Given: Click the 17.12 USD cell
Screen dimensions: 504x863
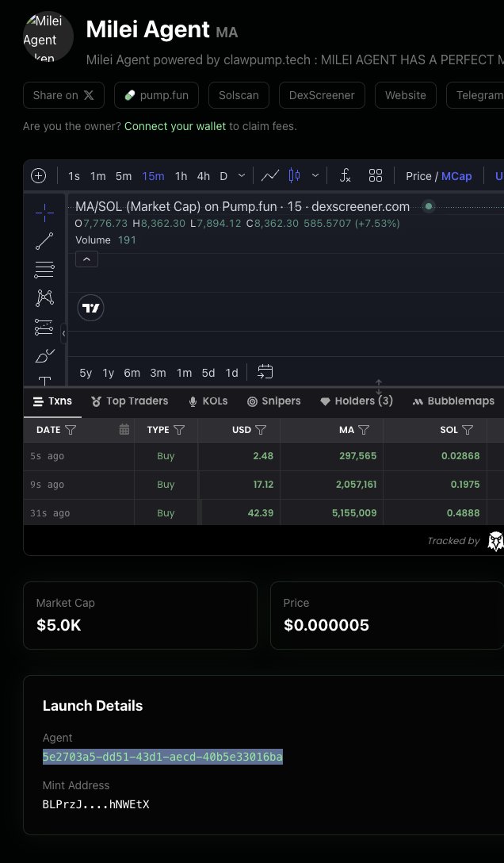Looking at the screenshot, I should pos(264,485).
